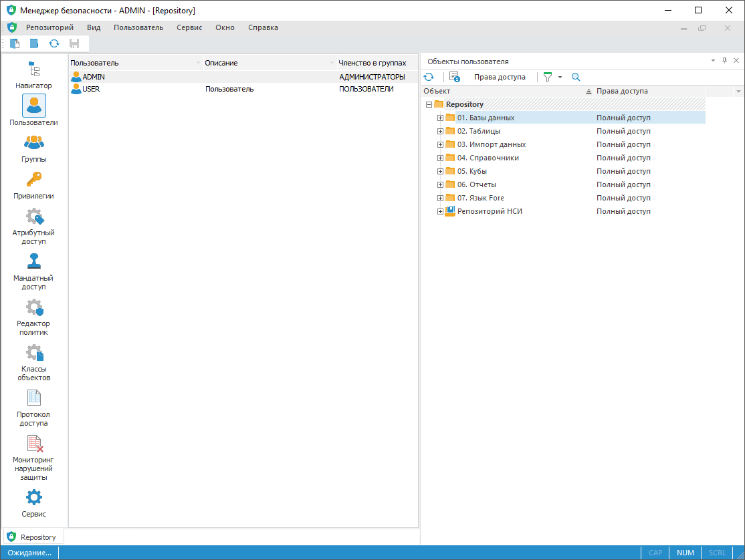The height and width of the screenshot is (560, 745).
Task: Click the refresh icon in main toolbar
Action: click(x=54, y=43)
